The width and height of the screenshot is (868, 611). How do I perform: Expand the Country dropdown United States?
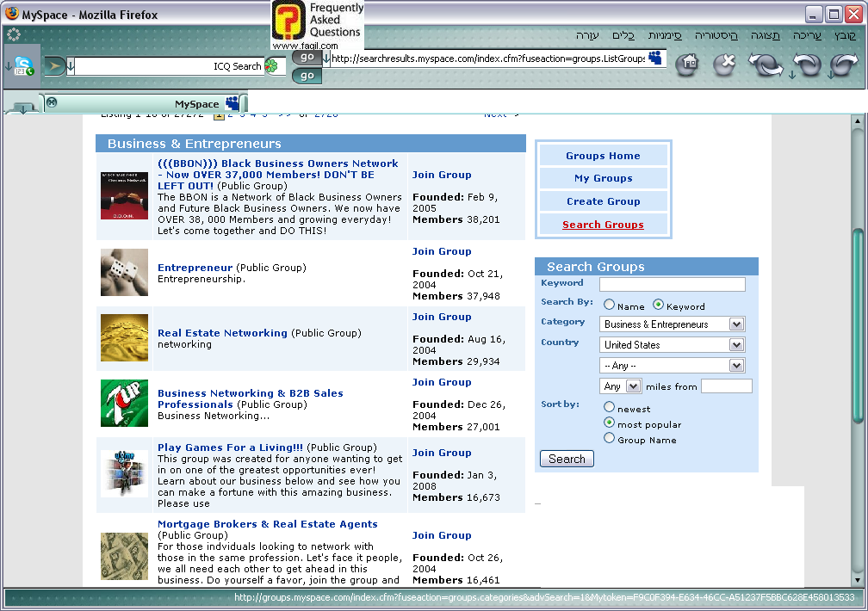pyautogui.click(x=672, y=345)
